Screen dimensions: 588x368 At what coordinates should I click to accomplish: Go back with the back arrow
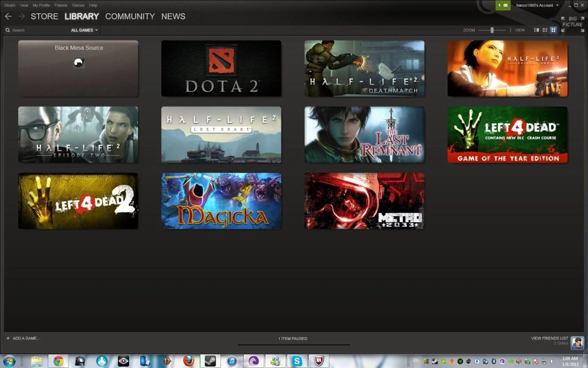[x=8, y=16]
